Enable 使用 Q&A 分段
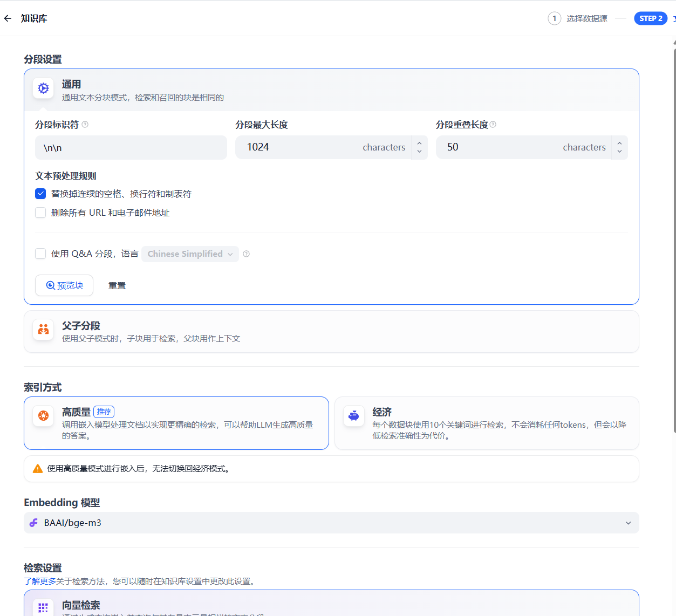The width and height of the screenshot is (676, 616). pyautogui.click(x=40, y=254)
